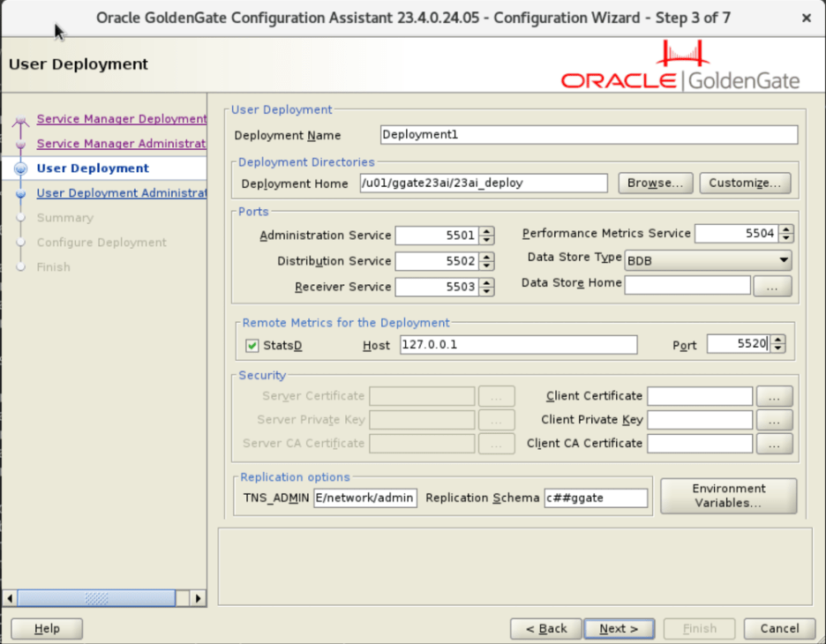The width and height of the screenshot is (826, 644).
Task: Browse for Data Store Home folder
Action: pyautogui.click(x=772, y=287)
